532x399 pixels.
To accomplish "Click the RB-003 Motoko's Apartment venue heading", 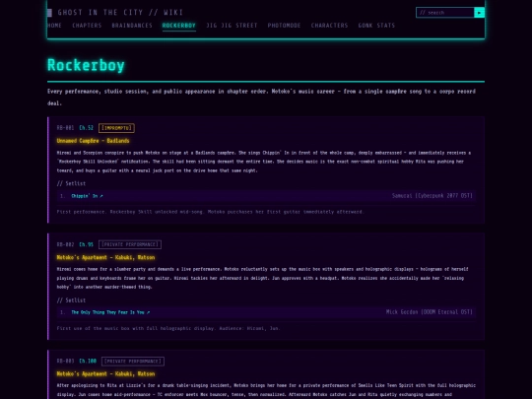I will click(x=105, y=374).
